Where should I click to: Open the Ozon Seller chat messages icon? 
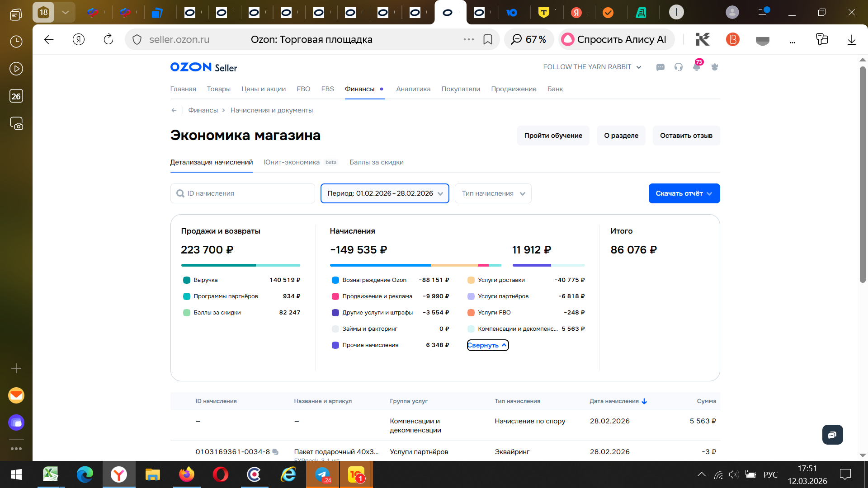click(660, 67)
